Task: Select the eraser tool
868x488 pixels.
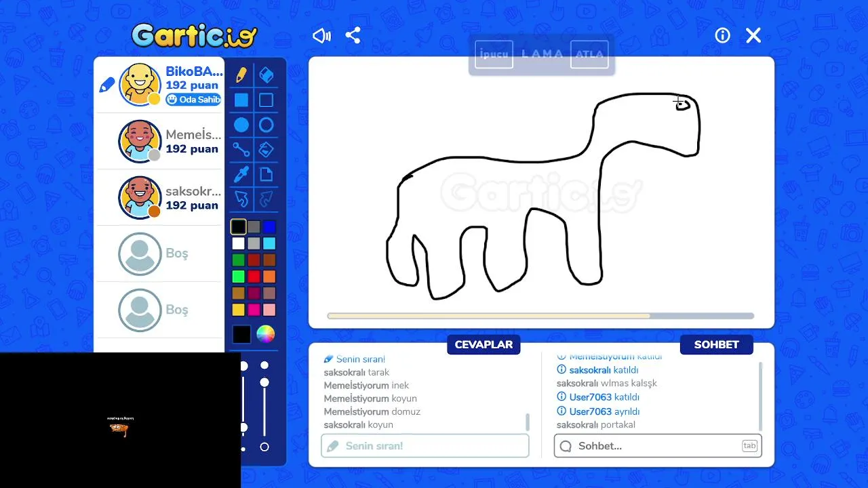Action: coord(267,75)
